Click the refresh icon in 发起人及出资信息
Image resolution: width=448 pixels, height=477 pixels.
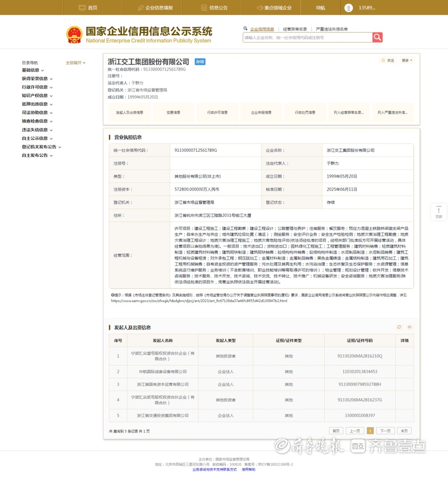(399, 327)
